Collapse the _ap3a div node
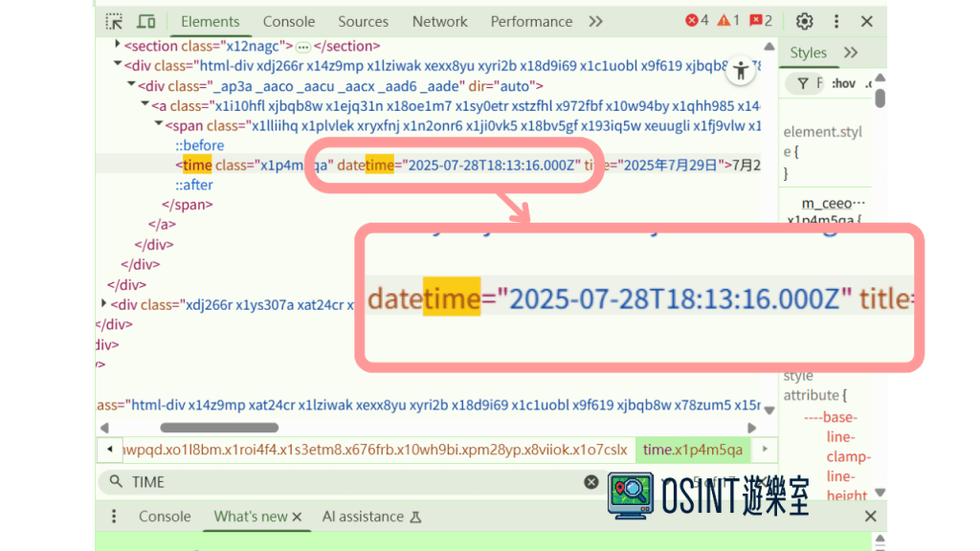Viewport: 980px width, 551px height. (x=131, y=85)
